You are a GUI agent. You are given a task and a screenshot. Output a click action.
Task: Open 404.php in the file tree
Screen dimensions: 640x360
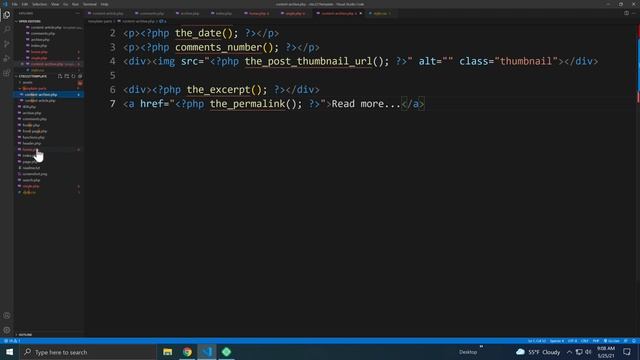coord(29,107)
